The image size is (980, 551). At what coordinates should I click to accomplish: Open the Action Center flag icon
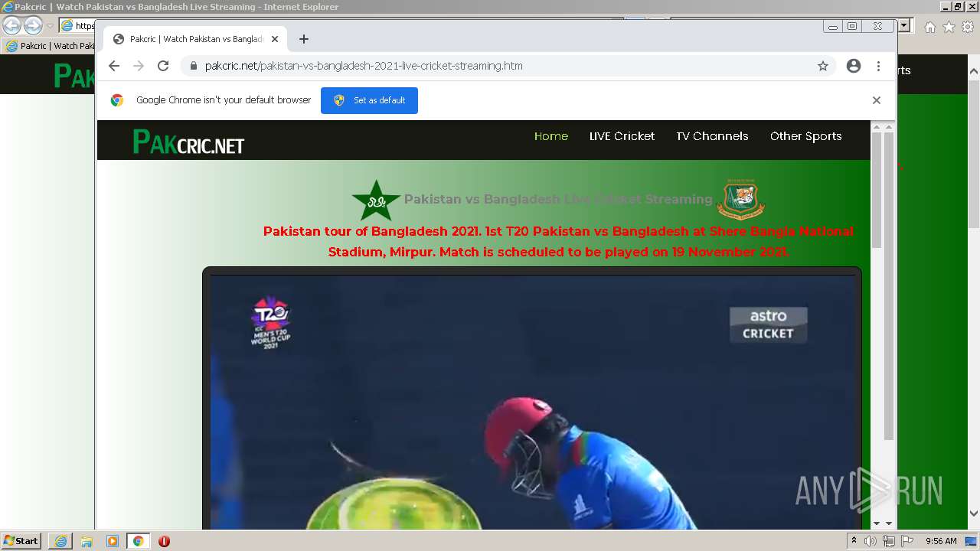[x=906, y=541]
